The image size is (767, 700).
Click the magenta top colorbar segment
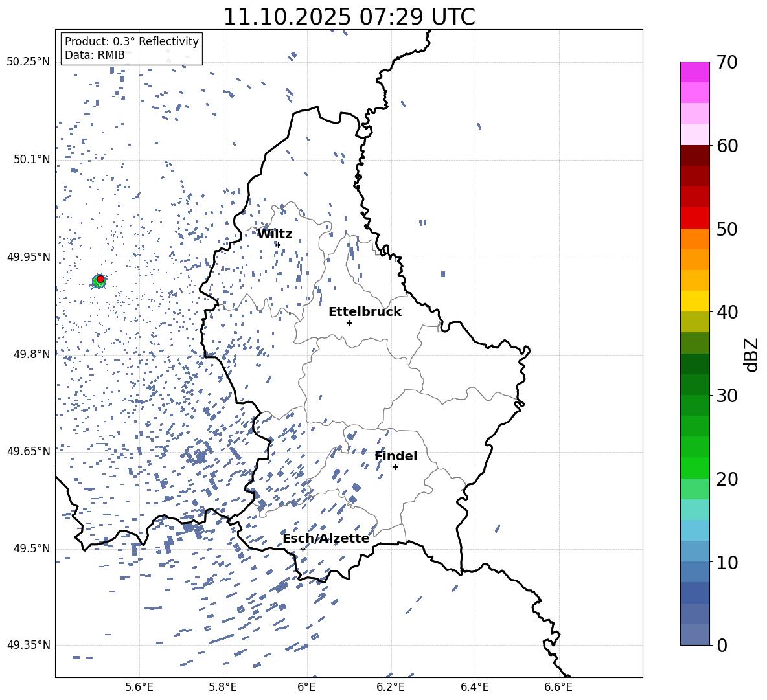(x=694, y=73)
